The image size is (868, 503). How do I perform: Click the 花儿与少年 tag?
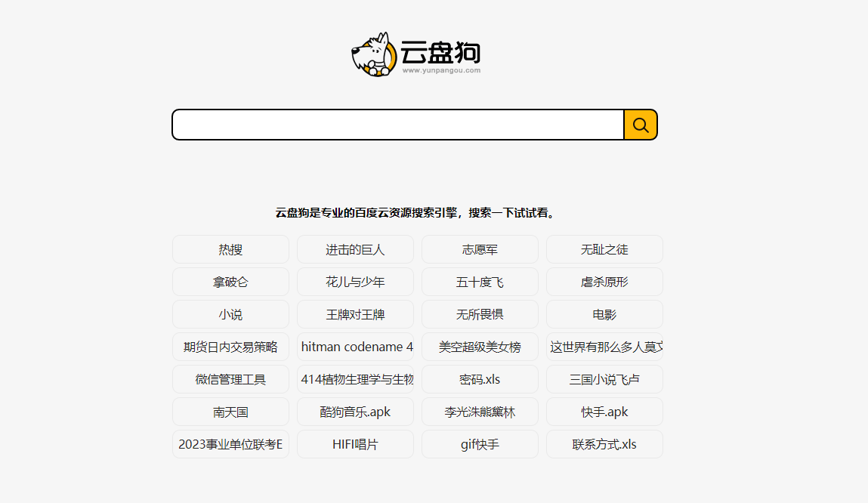[355, 282]
